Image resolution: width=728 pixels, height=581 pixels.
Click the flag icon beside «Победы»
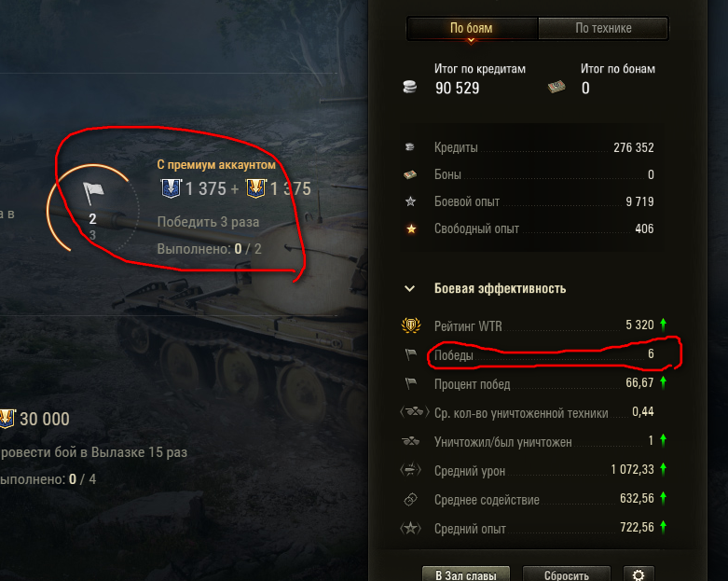click(x=410, y=354)
